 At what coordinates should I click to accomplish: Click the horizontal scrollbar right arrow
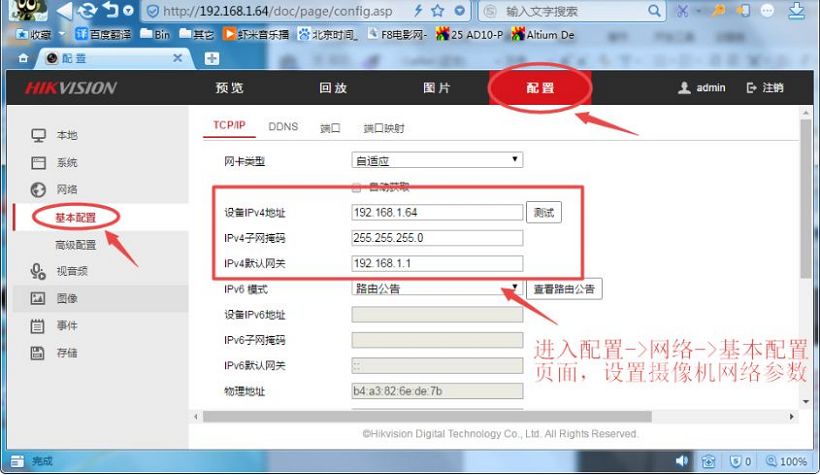pos(792,416)
